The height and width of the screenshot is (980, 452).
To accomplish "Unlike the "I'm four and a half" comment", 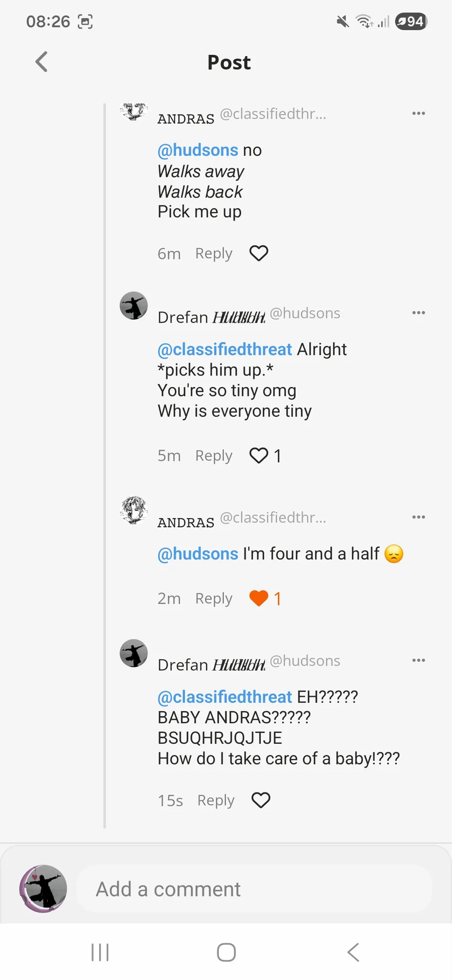I will pos(259,599).
